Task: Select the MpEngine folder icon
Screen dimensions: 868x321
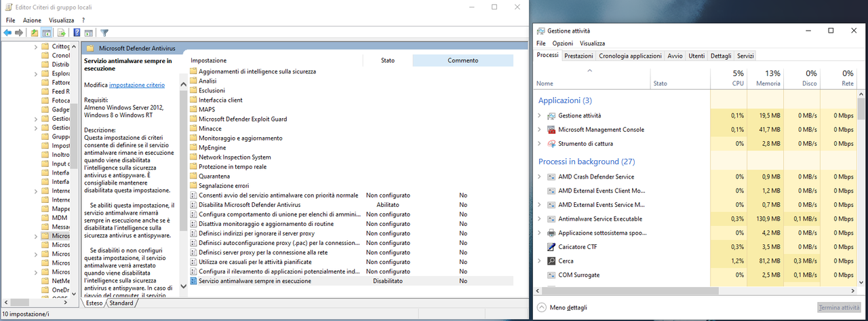Action: pos(193,147)
